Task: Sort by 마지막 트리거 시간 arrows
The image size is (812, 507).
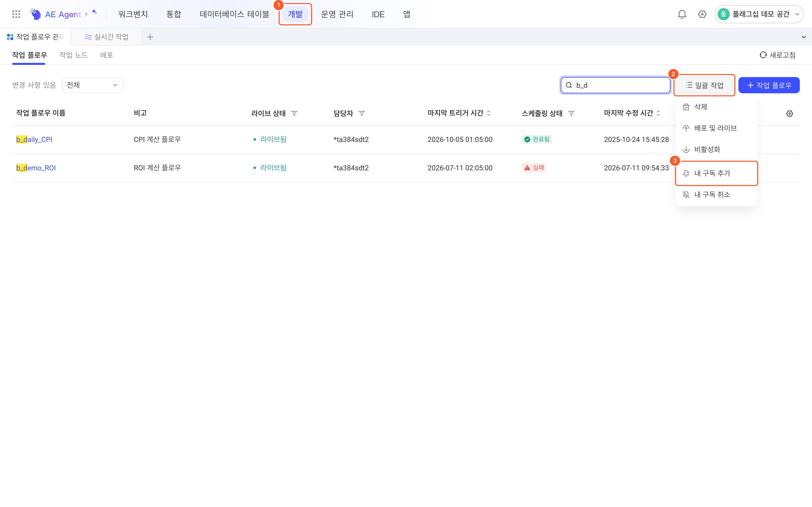Action: point(489,113)
